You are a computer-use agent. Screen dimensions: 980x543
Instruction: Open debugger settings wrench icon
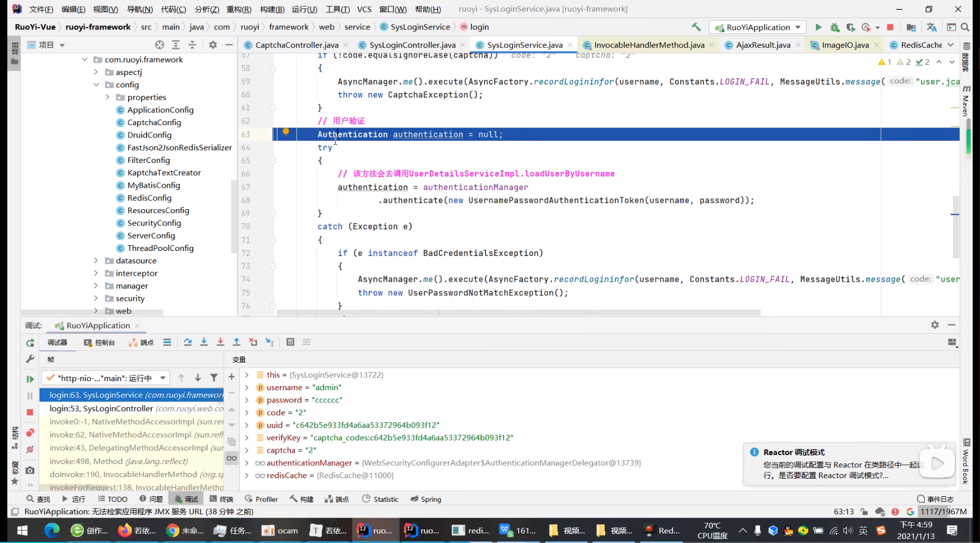point(30,359)
